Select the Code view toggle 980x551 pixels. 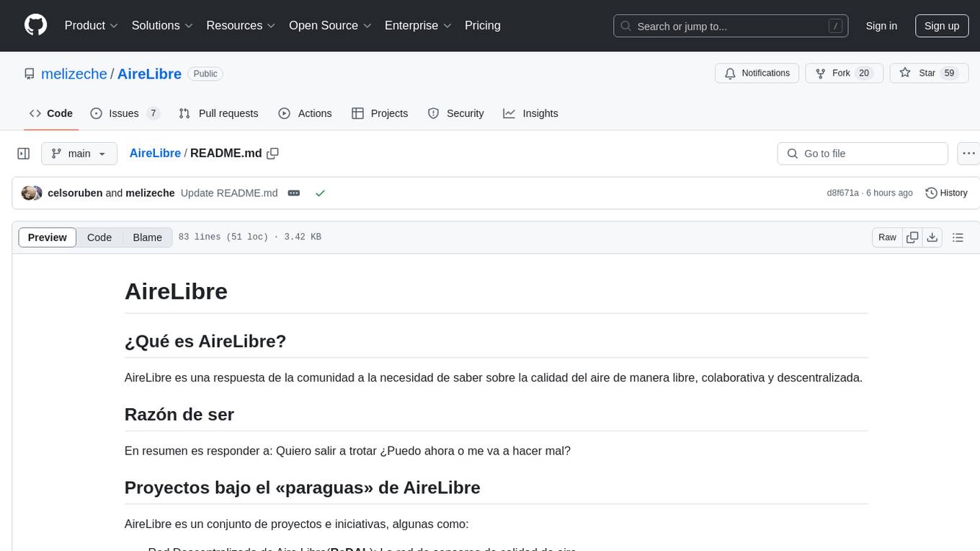pos(99,237)
